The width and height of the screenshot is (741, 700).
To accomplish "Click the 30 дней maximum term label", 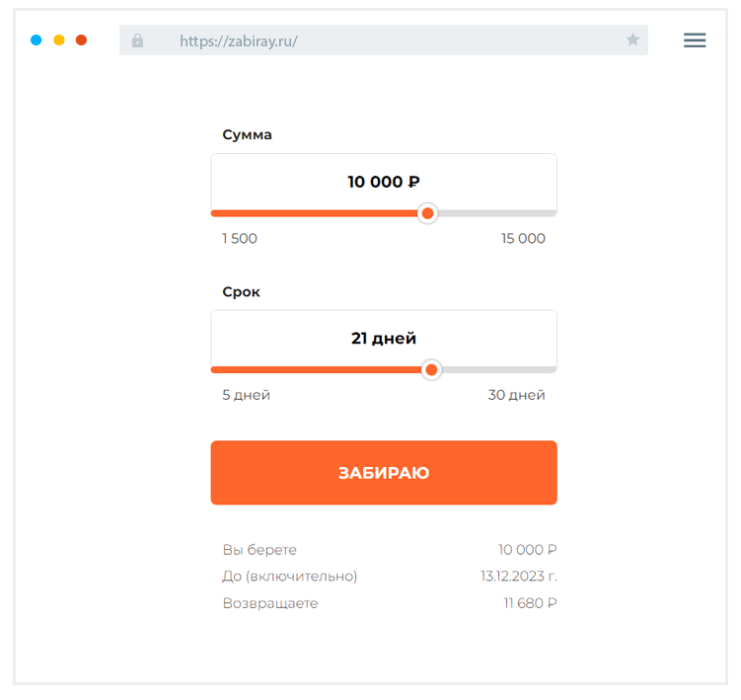I will [x=516, y=396].
